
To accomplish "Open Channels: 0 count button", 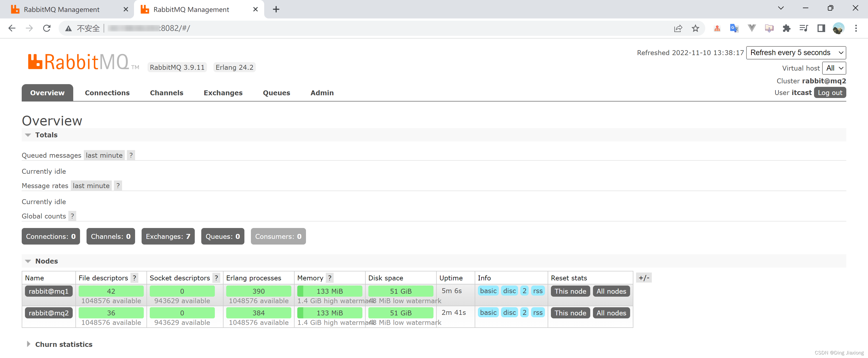I will pyautogui.click(x=110, y=236).
